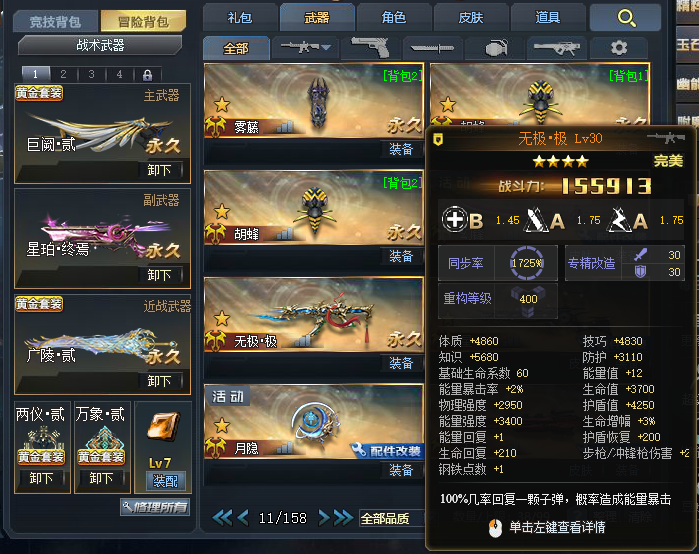Screen dimensions: 699x554
Task: Click the locked loadout slot icon
Action: pos(147,74)
